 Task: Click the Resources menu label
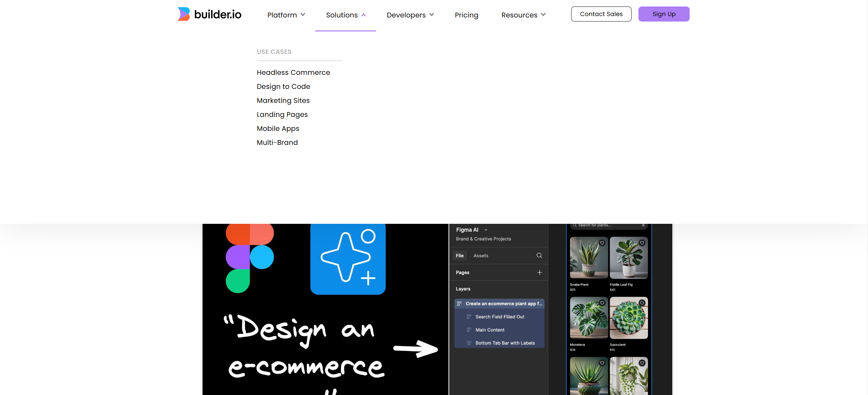519,15
